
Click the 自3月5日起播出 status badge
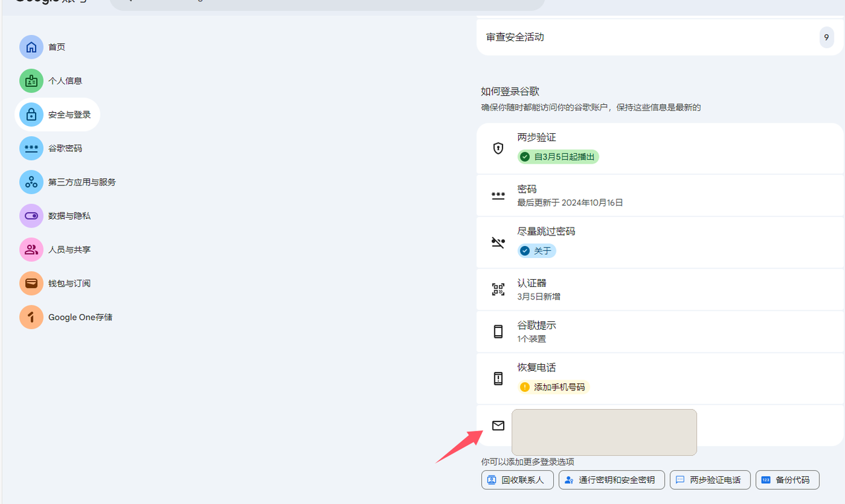coord(558,157)
